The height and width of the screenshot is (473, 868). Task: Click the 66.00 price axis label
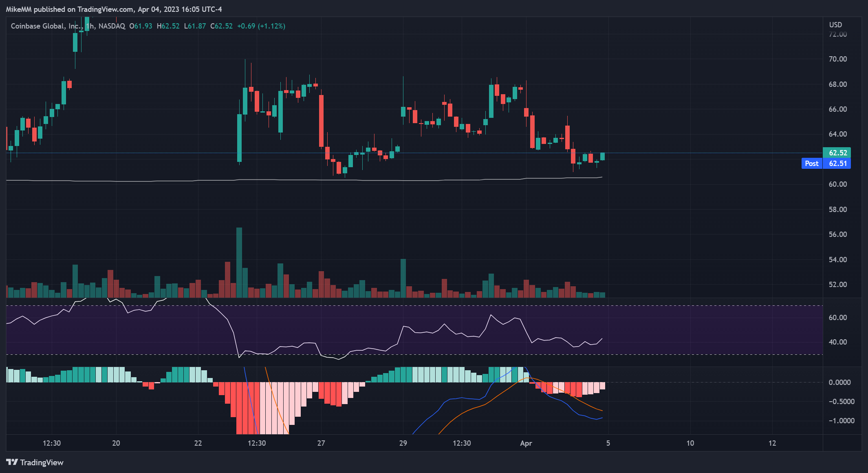(x=838, y=109)
